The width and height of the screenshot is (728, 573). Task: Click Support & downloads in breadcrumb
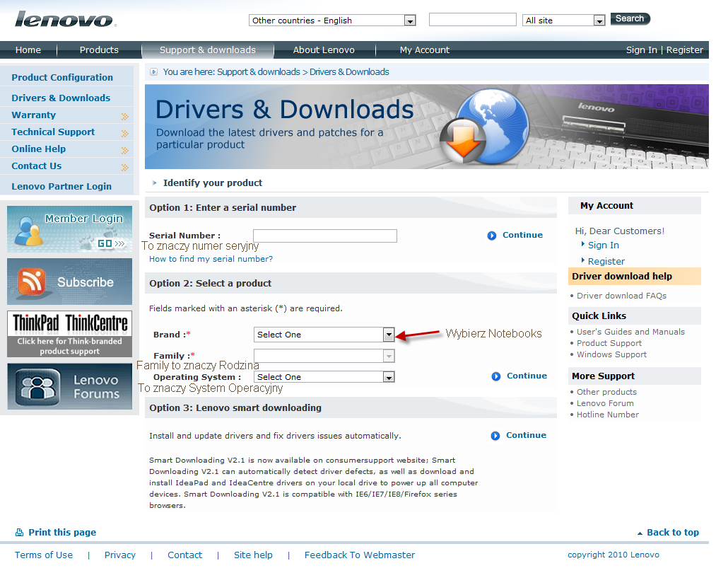[259, 72]
